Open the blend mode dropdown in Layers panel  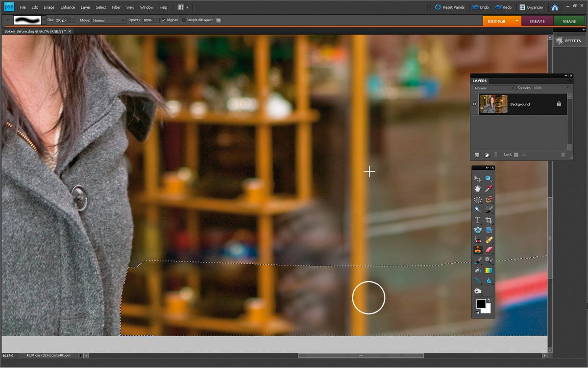(493, 88)
